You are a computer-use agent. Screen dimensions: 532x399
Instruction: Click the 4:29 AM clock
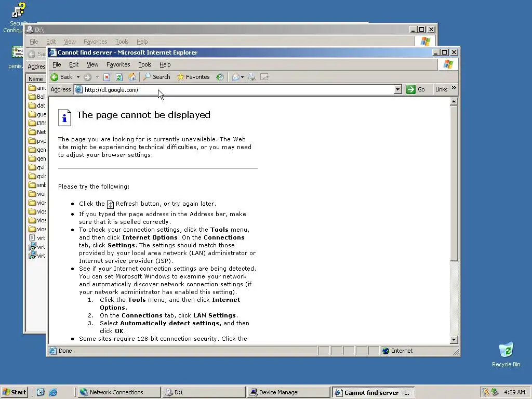(x=514, y=392)
